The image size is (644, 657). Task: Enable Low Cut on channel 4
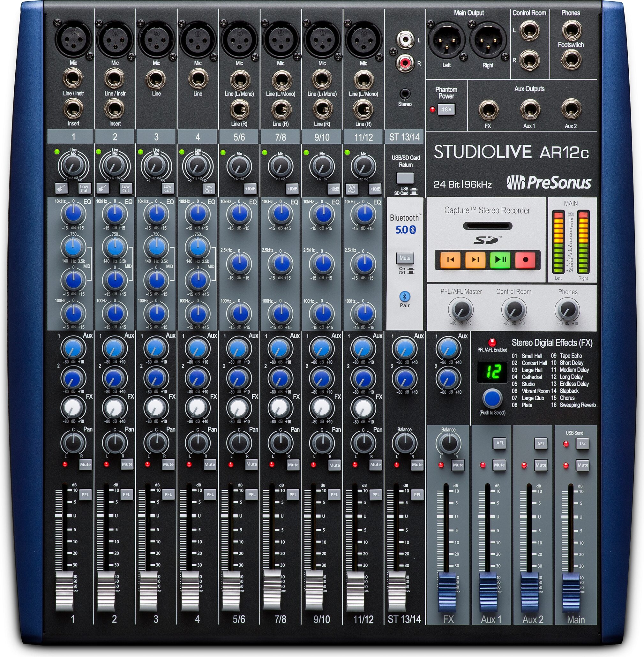(209, 188)
